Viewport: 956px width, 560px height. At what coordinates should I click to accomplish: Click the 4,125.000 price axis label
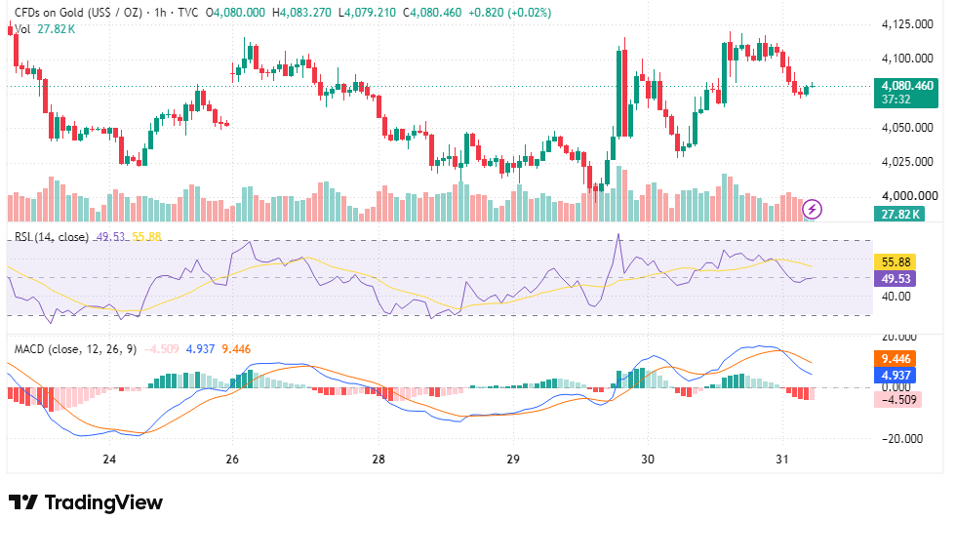[907, 24]
